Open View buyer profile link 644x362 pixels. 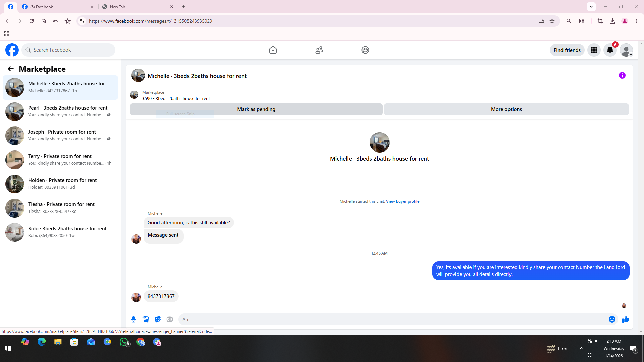click(402, 201)
